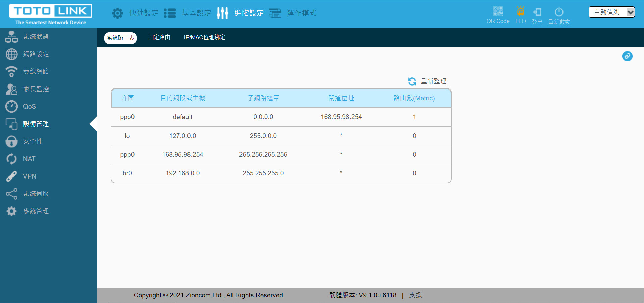644x303 pixels.
Task: Select the br0 interface cell
Action: tap(127, 173)
